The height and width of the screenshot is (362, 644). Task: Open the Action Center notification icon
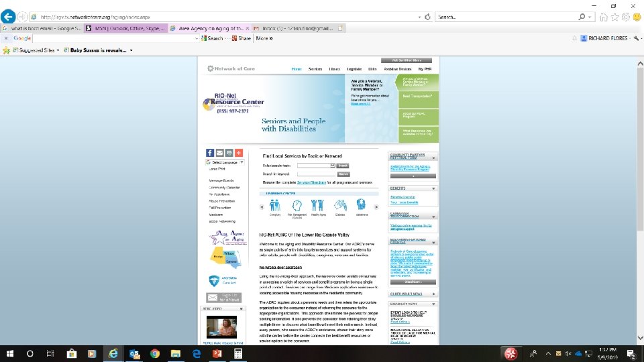632,353
